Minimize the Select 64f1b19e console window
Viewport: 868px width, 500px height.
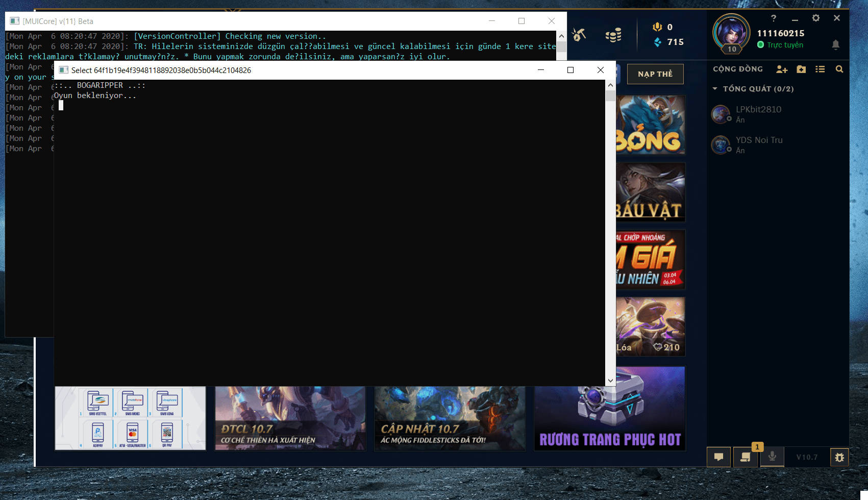541,70
